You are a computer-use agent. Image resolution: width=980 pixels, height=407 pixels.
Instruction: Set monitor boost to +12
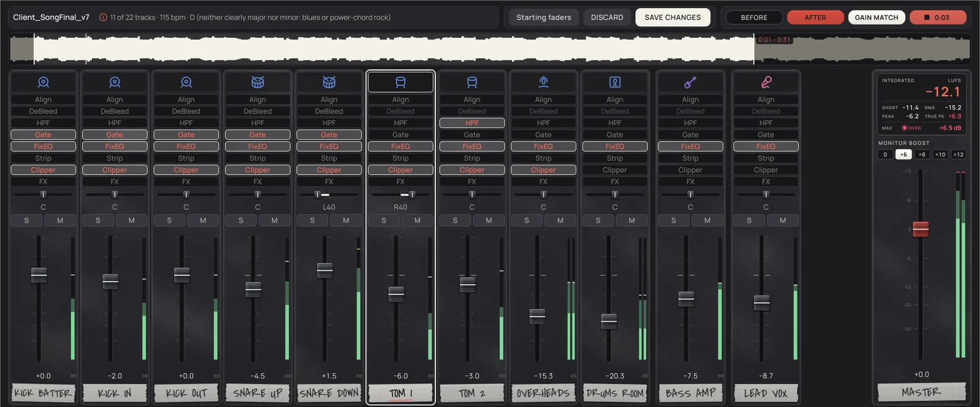(959, 154)
